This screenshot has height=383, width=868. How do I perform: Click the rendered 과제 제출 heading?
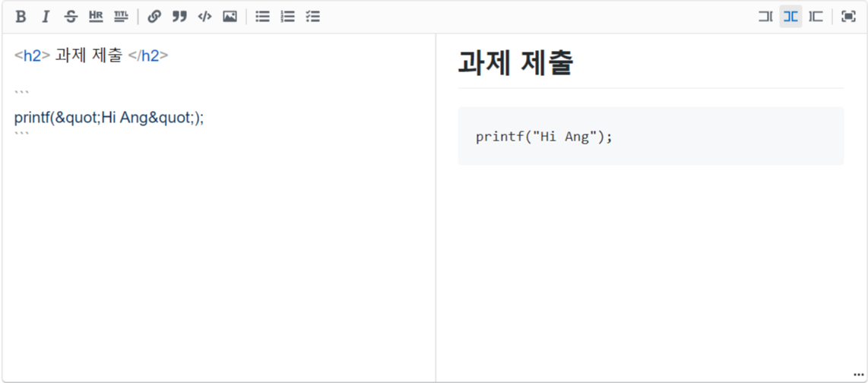click(x=515, y=63)
